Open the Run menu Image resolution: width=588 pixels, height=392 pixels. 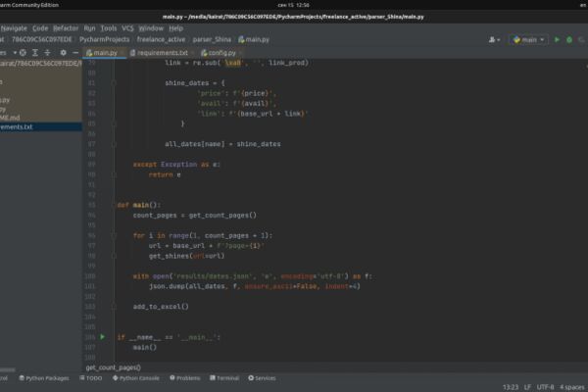click(x=89, y=28)
